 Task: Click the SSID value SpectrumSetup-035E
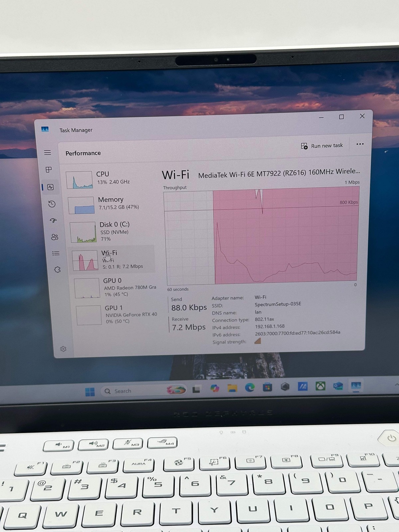[x=278, y=304]
